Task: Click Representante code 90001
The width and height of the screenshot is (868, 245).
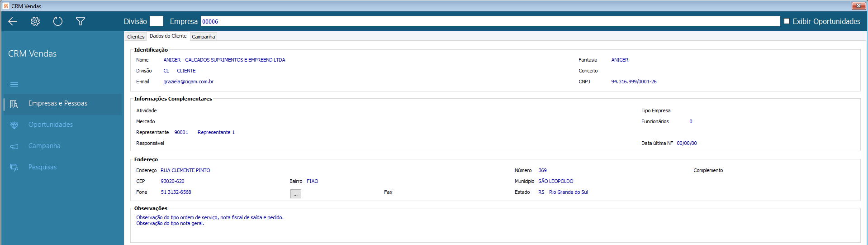Action: pyautogui.click(x=181, y=133)
